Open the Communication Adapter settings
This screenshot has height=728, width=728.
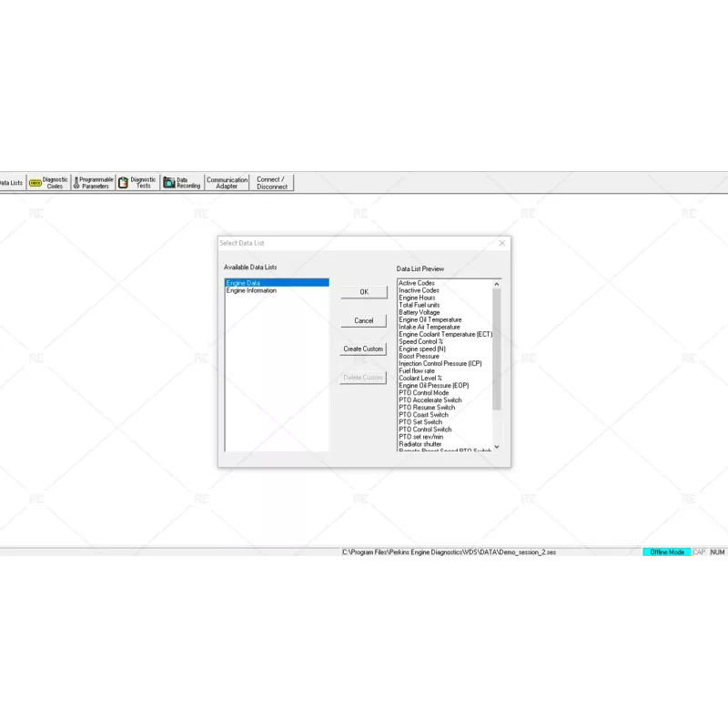coord(226,182)
